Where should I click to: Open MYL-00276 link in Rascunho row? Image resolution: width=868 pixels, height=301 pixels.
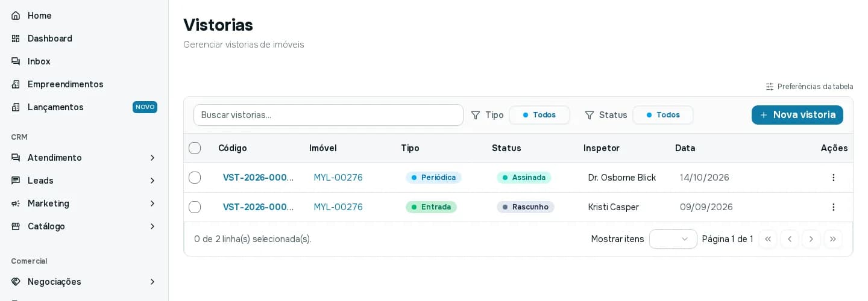338,207
